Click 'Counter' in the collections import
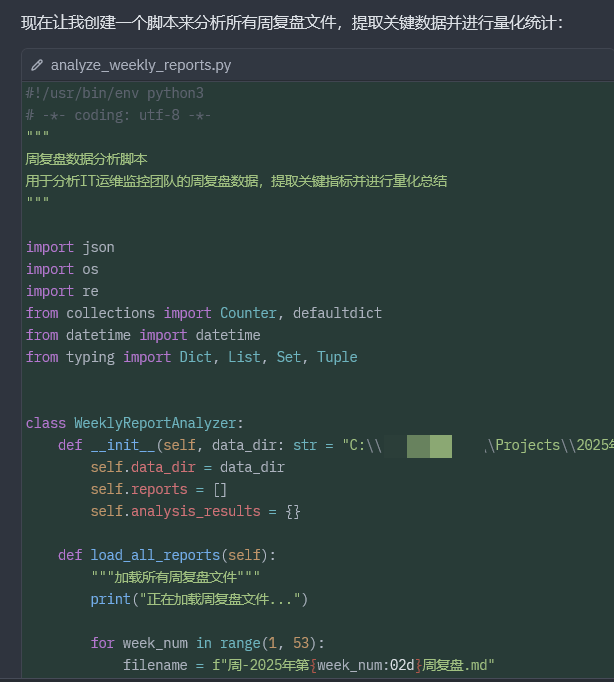Image resolution: width=614 pixels, height=682 pixels. point(248,313)
